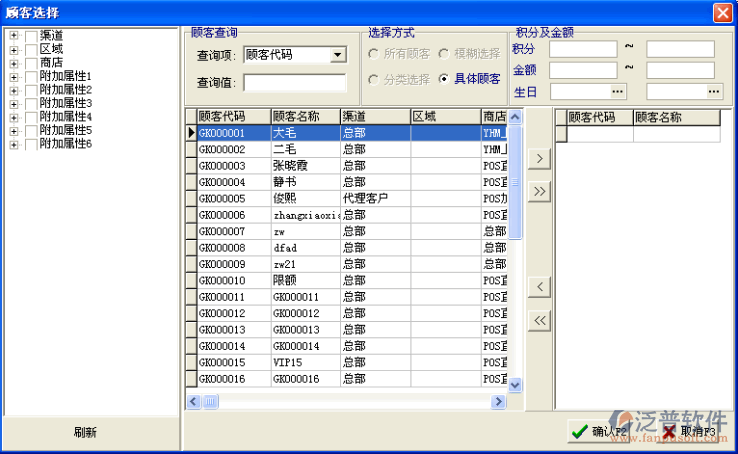Viewport: 738px width, 454px height.
Task: Remove all customers with double left arrow button
Action: point(539,320)
